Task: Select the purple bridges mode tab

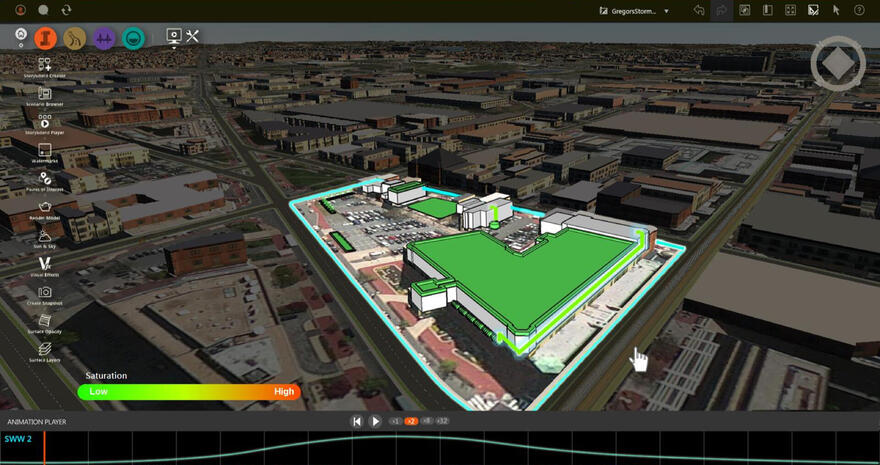Action: click(x=103, y=38)
